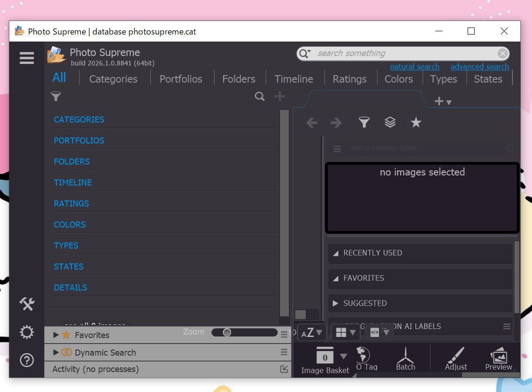Open the PORTFOLIOS catalog link
This screenshot has width=532, height=392.
(79, 141)
